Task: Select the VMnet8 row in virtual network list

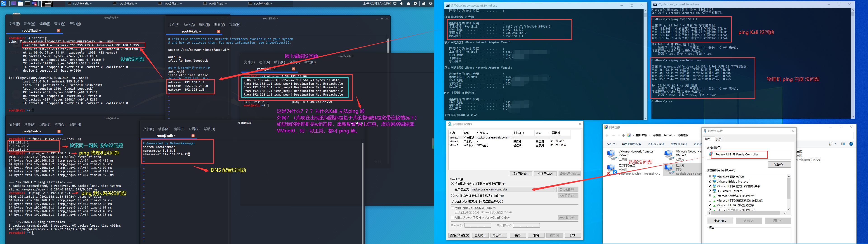Action: click(509, 145)
